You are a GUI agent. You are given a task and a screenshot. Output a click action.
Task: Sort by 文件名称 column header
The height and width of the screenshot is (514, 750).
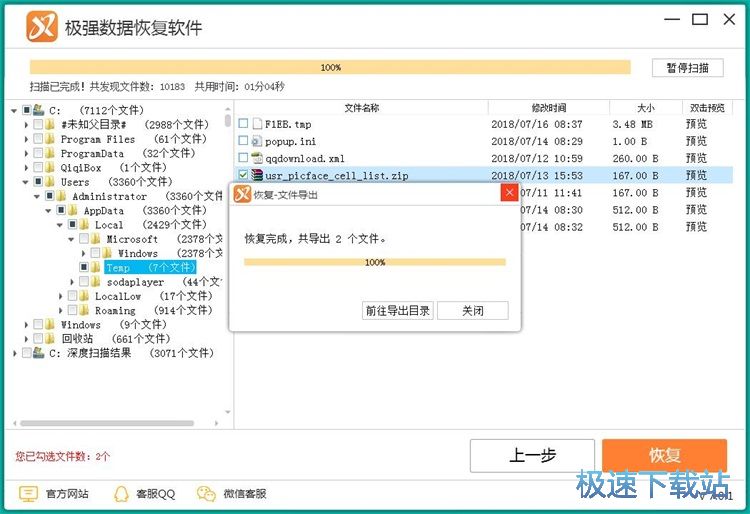[x=362, y=108]
